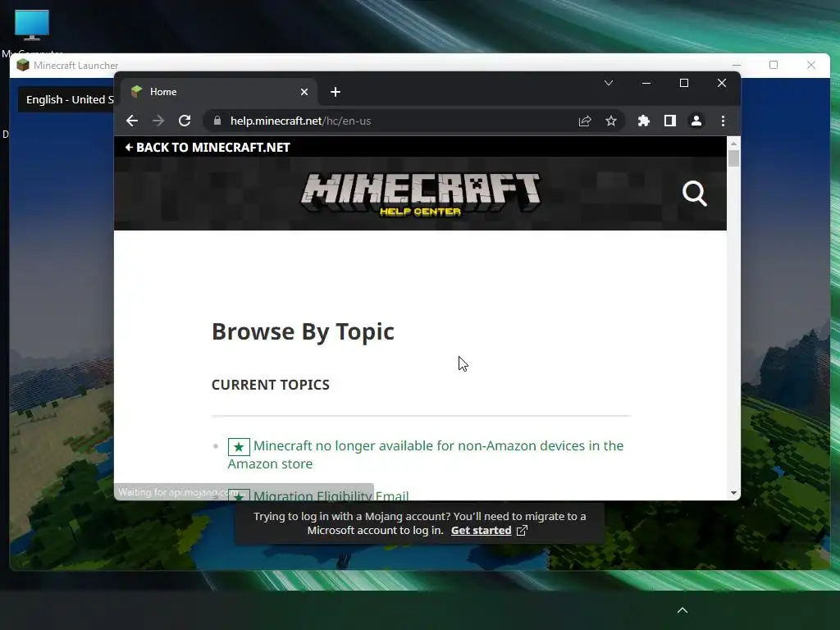840x630 pixels.
Task: Click star badge beside Amazon store article
Action: point(239,447)
